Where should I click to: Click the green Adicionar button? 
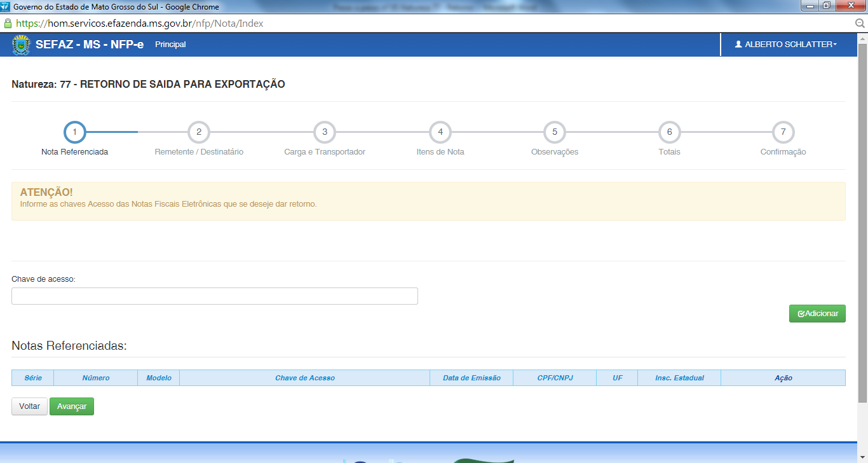pos(817,314)
